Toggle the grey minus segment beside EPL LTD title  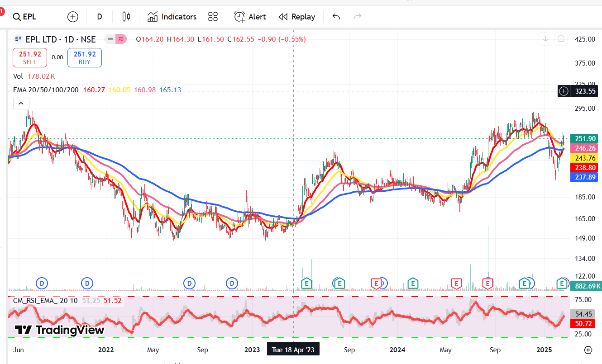tap(110, 39)
